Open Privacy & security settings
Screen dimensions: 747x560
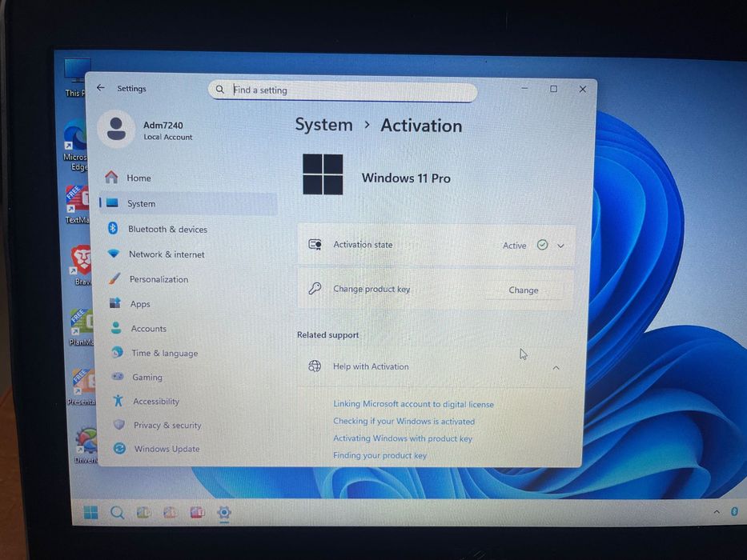(x=167, y=426)
